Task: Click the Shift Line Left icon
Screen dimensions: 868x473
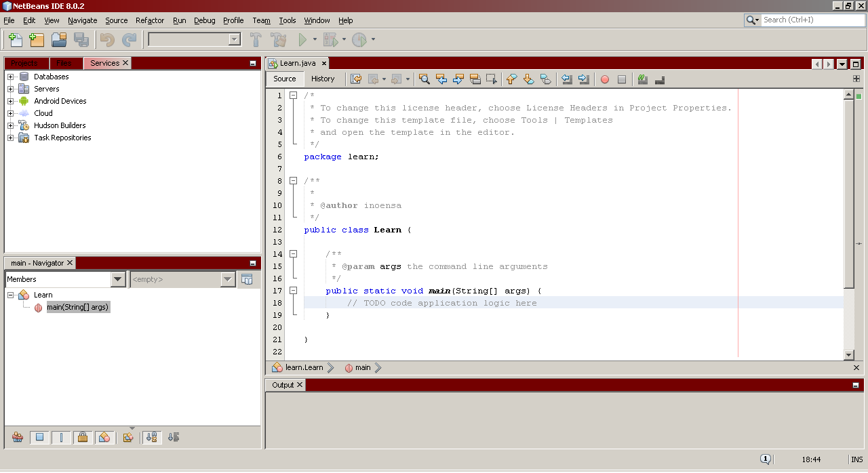Action: [566, 79]
